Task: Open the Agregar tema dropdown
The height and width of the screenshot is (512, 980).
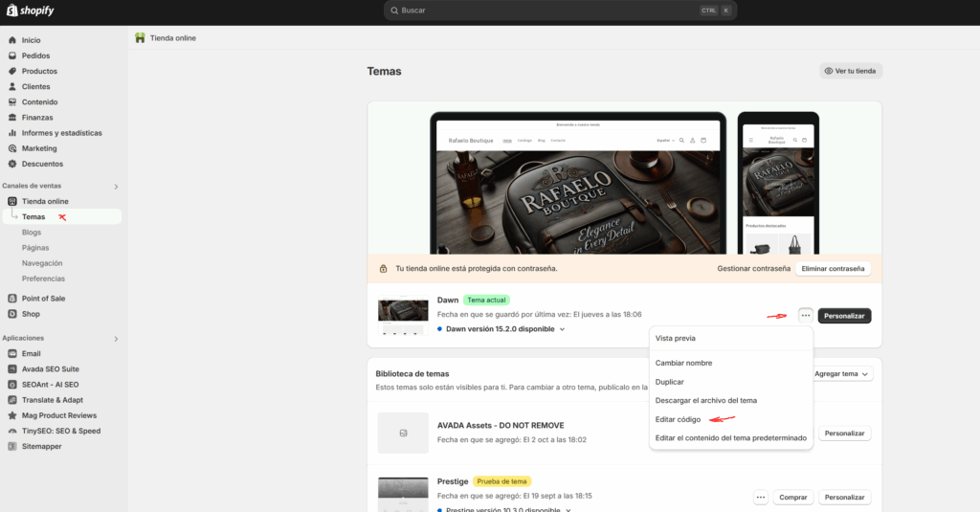Action: coord(841,374)
